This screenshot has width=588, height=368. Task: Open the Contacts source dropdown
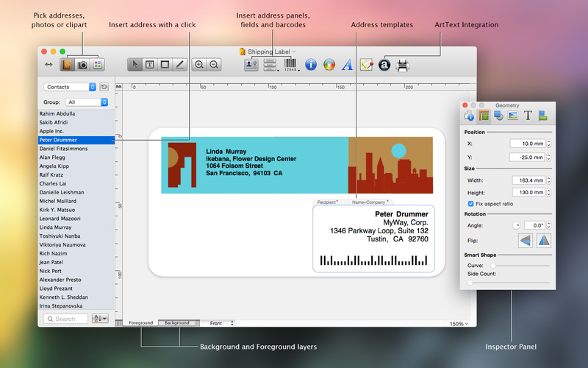tap(70, 87)
